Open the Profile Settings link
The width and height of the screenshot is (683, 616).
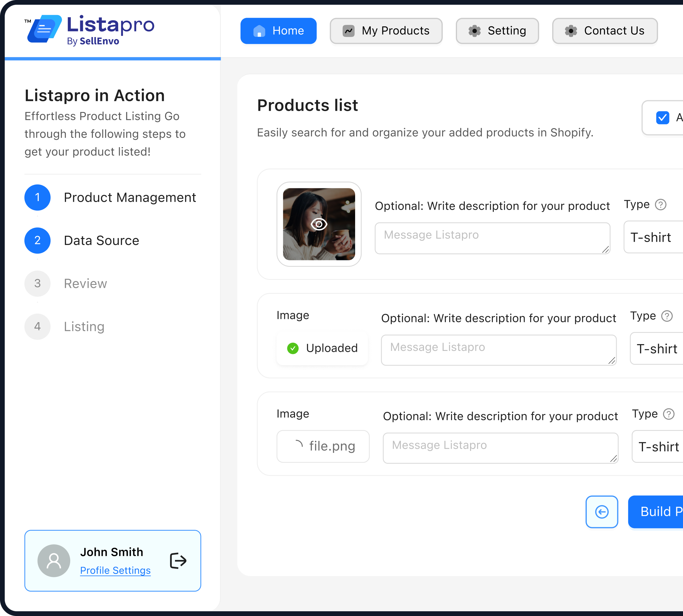pyautogui.click(x=115, y=570)
